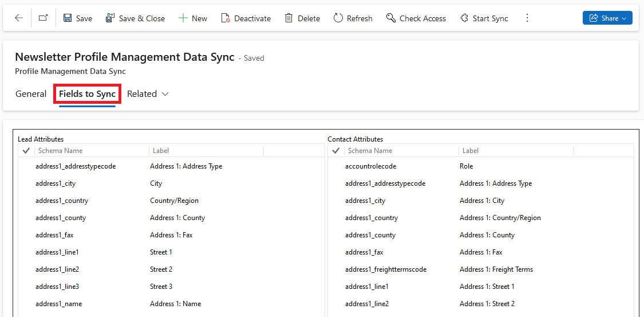The image size is (644, 317).
Task: Click the Country/Region lead label
Action: tap(174, 201)
